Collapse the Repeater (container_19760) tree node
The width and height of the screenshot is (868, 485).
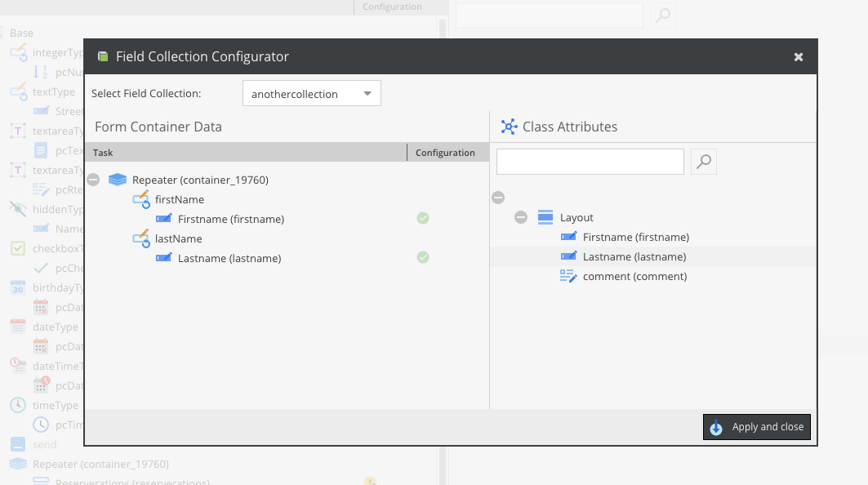(93, 179)
